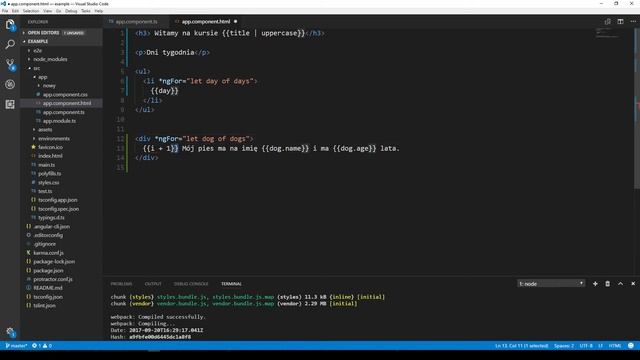Viewport: 640px width, 360px height.
Task: Select the TERMINAL panel tab
Action: 231,284
